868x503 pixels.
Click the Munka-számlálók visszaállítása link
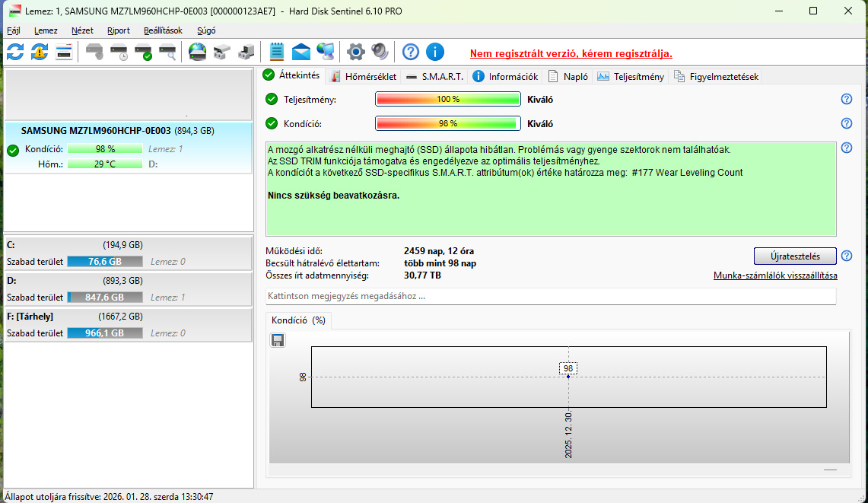coord(775,275)
